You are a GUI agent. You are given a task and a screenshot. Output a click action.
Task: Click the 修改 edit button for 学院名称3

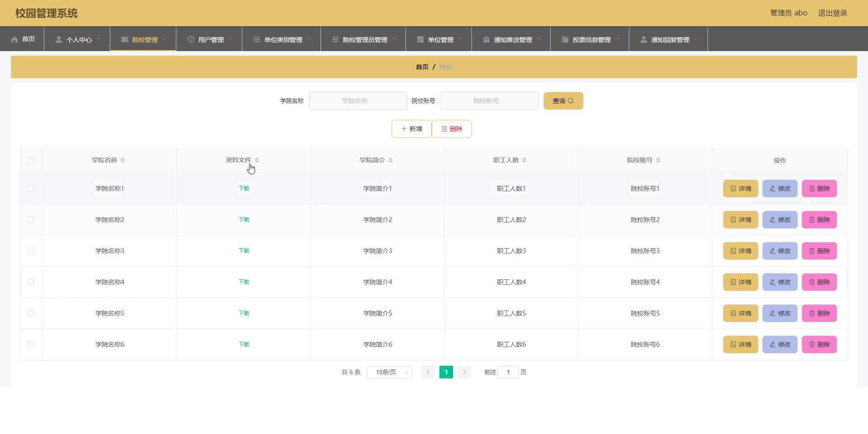779,251
